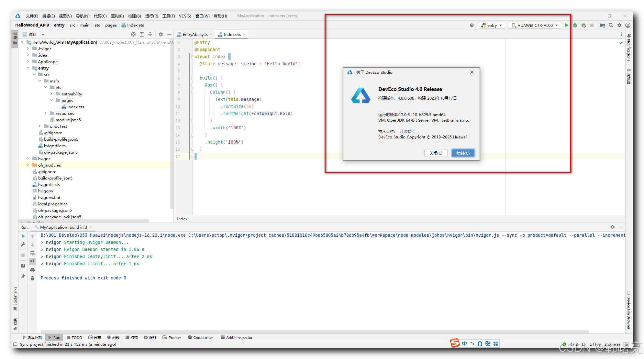Toggle the Bookmarks sidebar panel
The image size is (644, 359).
click(15, 298)
